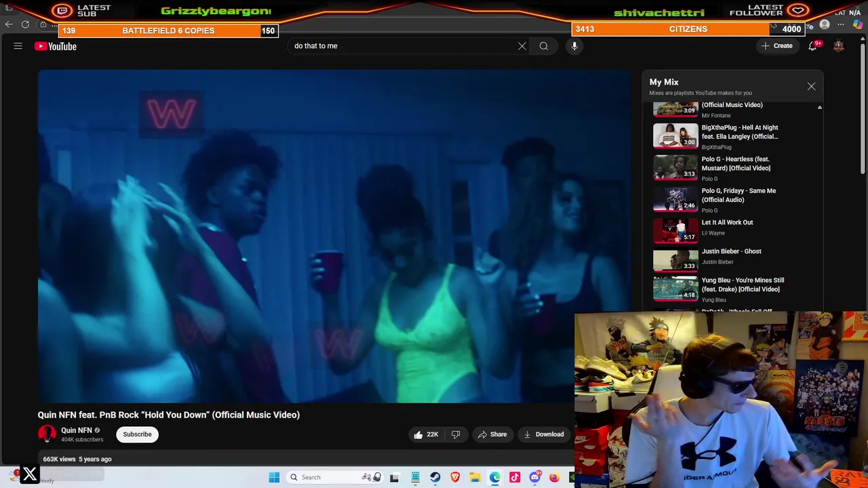Viewport: 868px width, 488px height.
Task: Open the Quin NFN channel name link
Action: (77, 430)
